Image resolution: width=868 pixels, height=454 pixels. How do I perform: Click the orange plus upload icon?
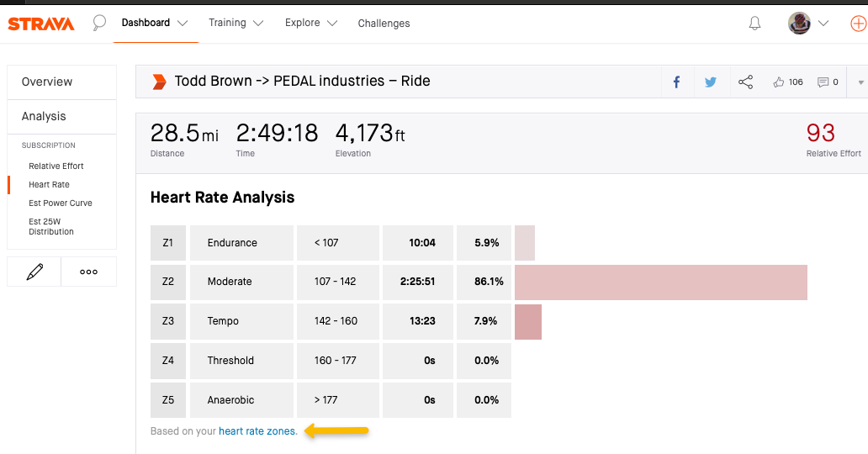coord(858,24)
